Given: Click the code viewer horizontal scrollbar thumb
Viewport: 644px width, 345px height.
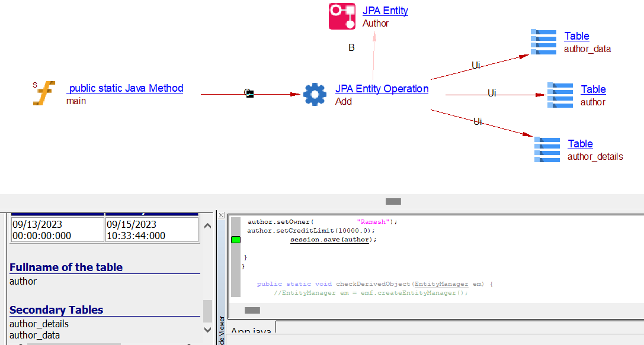Looking at the screenshot, I should [x=252, y=310].
